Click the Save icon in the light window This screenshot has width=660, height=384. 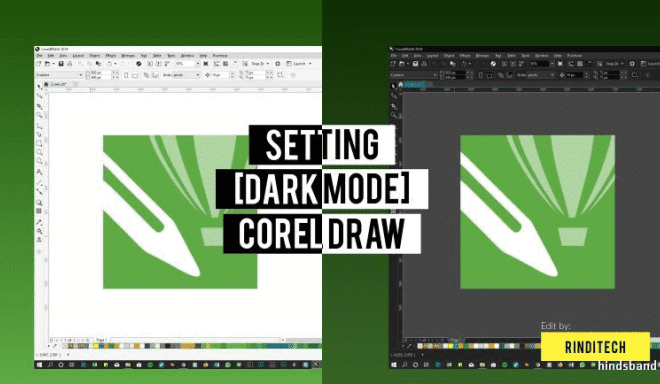[x=61, y=64]
